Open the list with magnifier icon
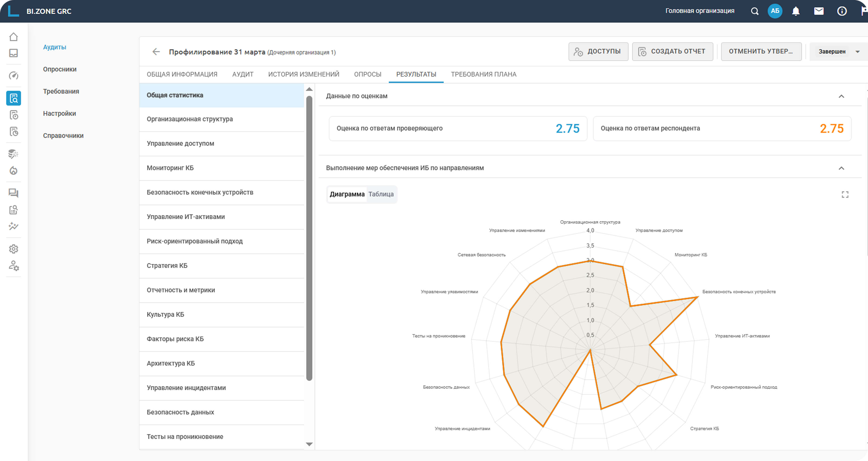Image resolution: width=868 pixels, height=461 pixels. 13,210
